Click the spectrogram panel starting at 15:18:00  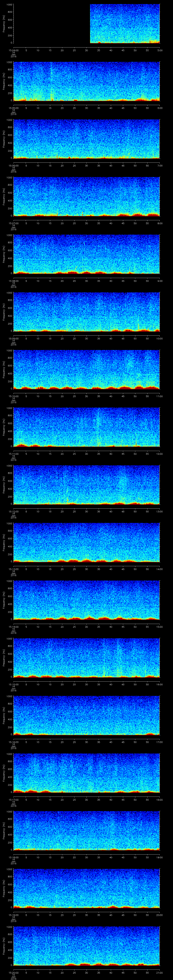click(x=87, y=831)
